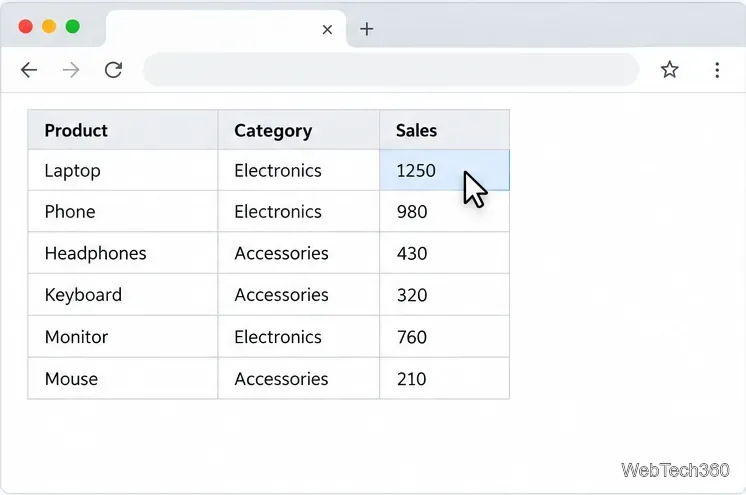Image resolution: width=746 pixels, height=495 pixels.
Task: Click the Electronics cell in Phone row
Action: [x=299, y=211]
